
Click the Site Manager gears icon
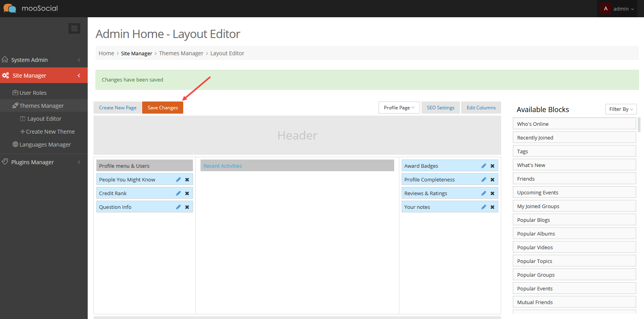[5, 75]
